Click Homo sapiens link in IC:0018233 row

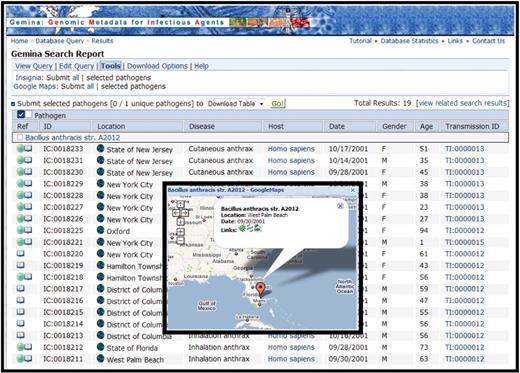pos(291,149)
